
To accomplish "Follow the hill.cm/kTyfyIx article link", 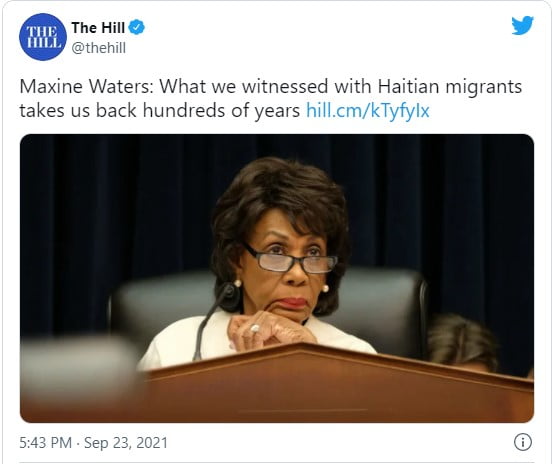I will [x=368, y=111].
